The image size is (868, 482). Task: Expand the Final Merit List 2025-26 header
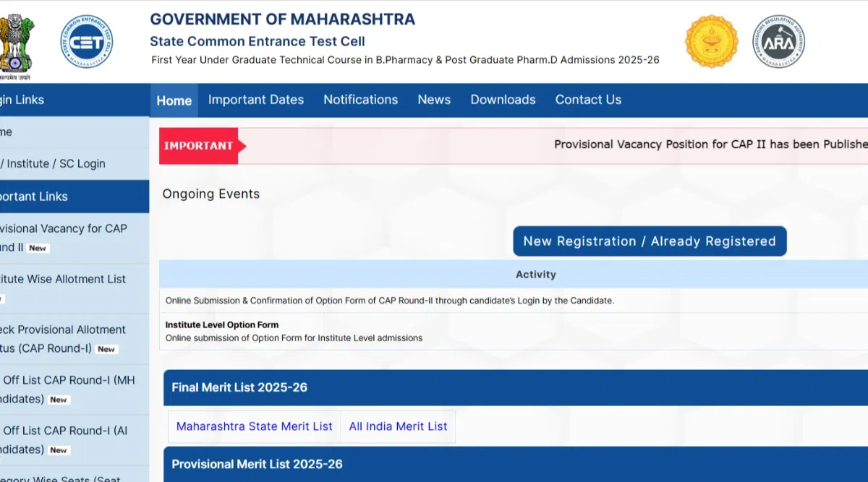tap(239, 387)
